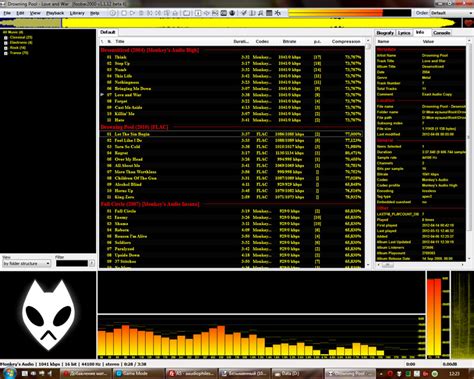
Task: Expand the Trance folder in library tree
Action: click(x=6, y=53)
